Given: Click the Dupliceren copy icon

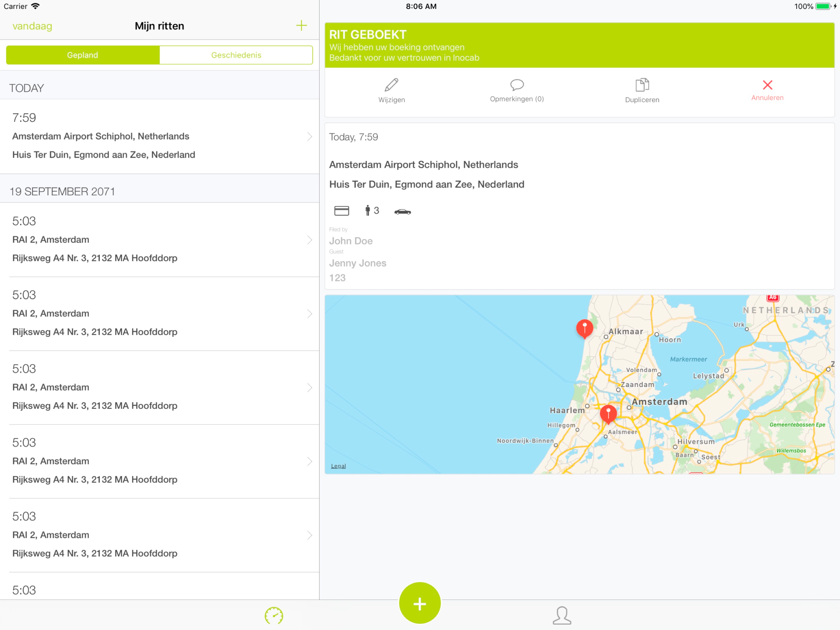Looking at the screenshot, I should (642, 85).
